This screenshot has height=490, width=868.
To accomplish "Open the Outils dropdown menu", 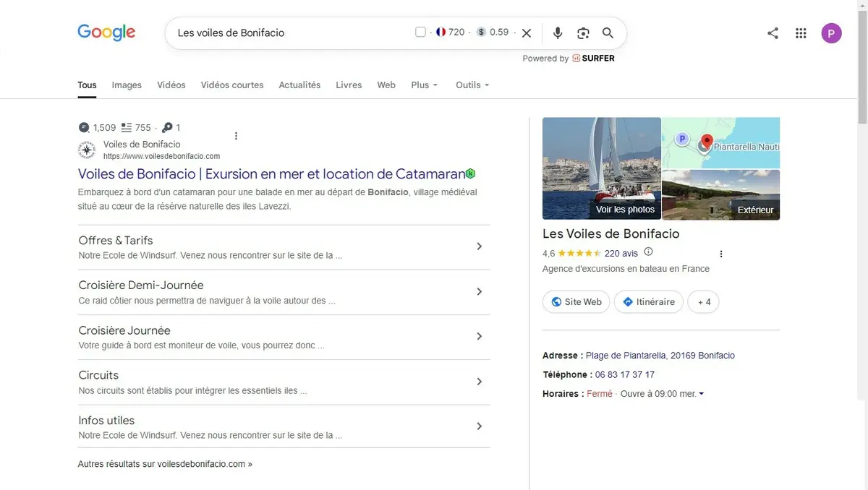I will click(472, 85).
